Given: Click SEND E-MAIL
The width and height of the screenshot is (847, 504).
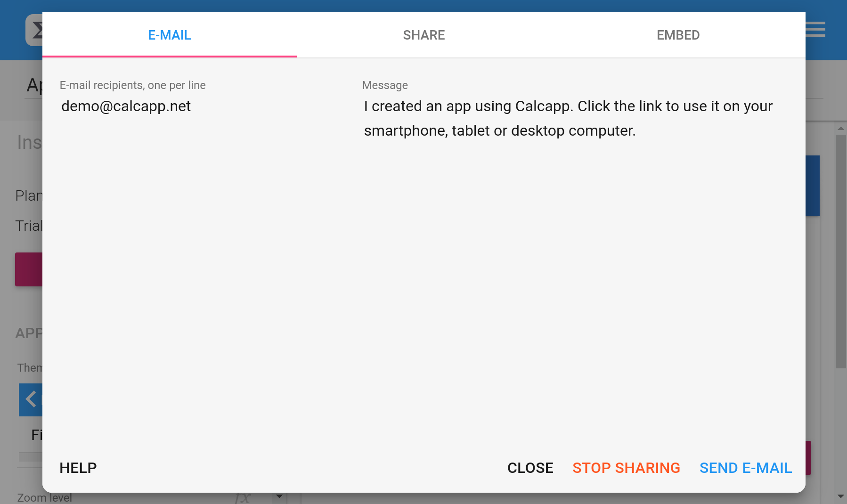Looking at the screenshot, I should click(x=746, y=468).
